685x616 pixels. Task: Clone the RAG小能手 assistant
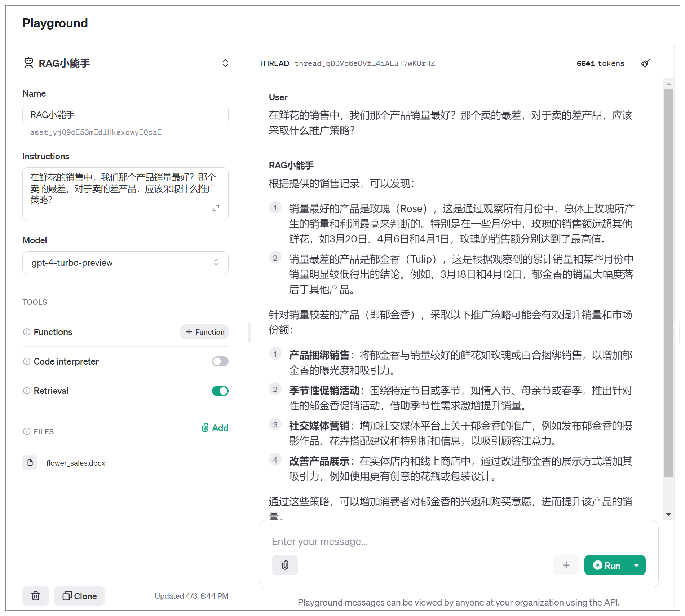coord(79,596)
